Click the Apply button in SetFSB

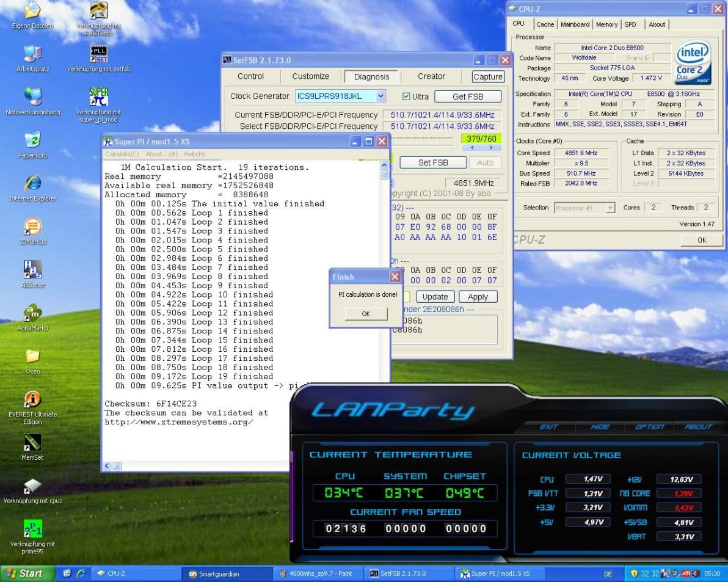point(478,297)
